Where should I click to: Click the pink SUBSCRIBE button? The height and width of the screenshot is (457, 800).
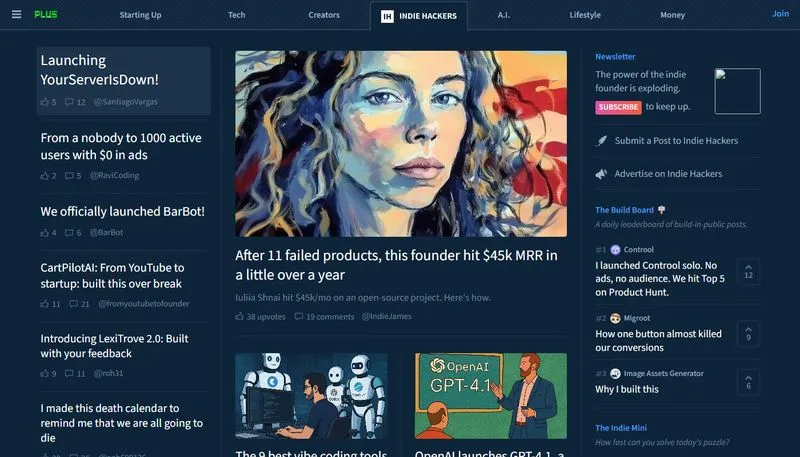[618, 107]
